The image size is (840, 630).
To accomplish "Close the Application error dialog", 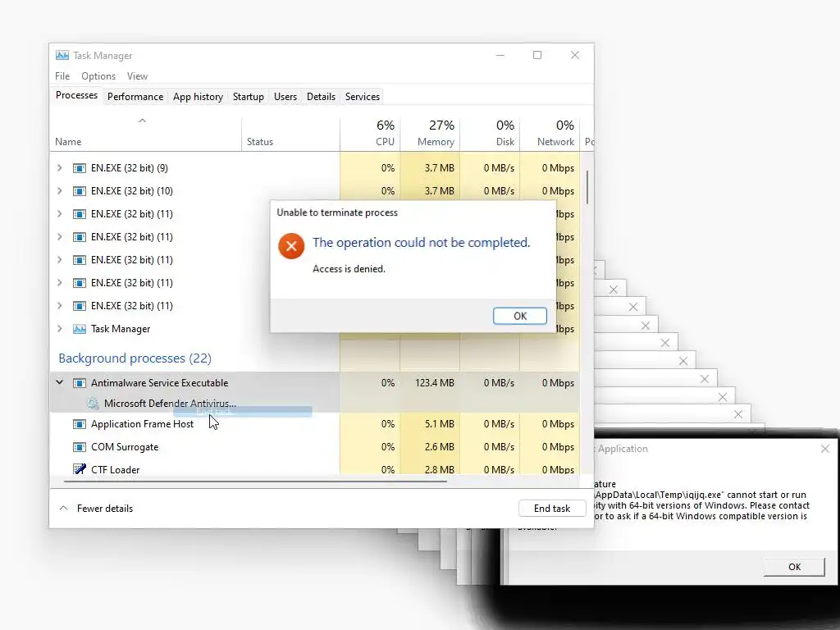I will click(x=825, y=449).
